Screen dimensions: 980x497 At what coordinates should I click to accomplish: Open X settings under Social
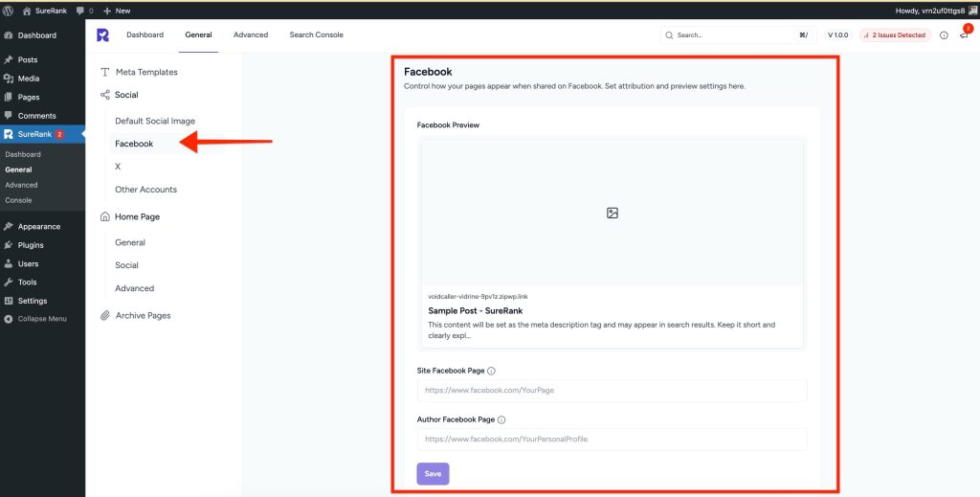click(x=118, y=167)
